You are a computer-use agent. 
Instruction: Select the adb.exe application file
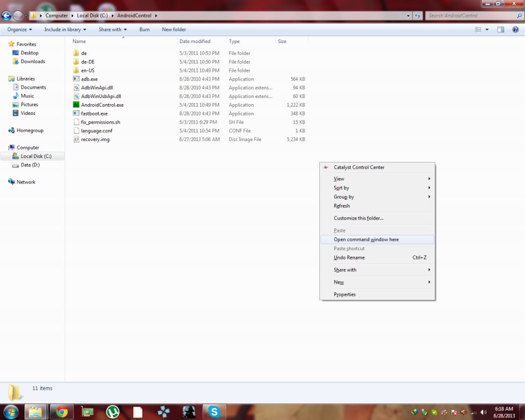coord(89,79)
